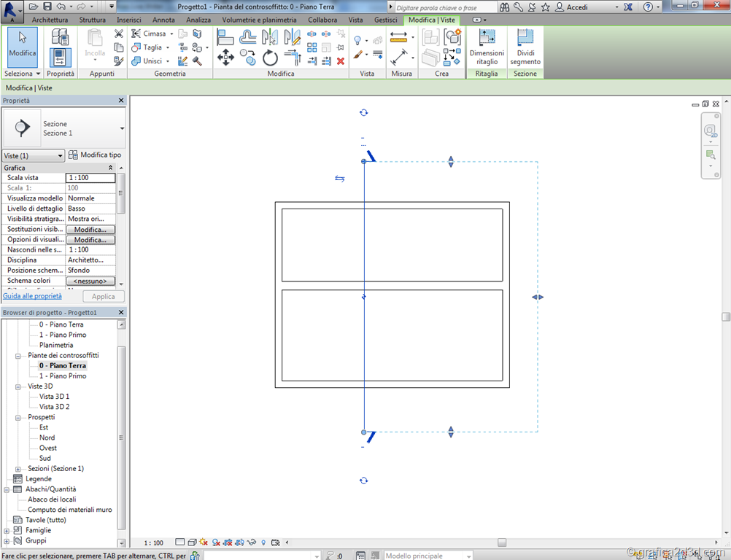The image size is (731, 560).
Task: Click the Dimensioni ritaglio tool
Action: point(487,47)
